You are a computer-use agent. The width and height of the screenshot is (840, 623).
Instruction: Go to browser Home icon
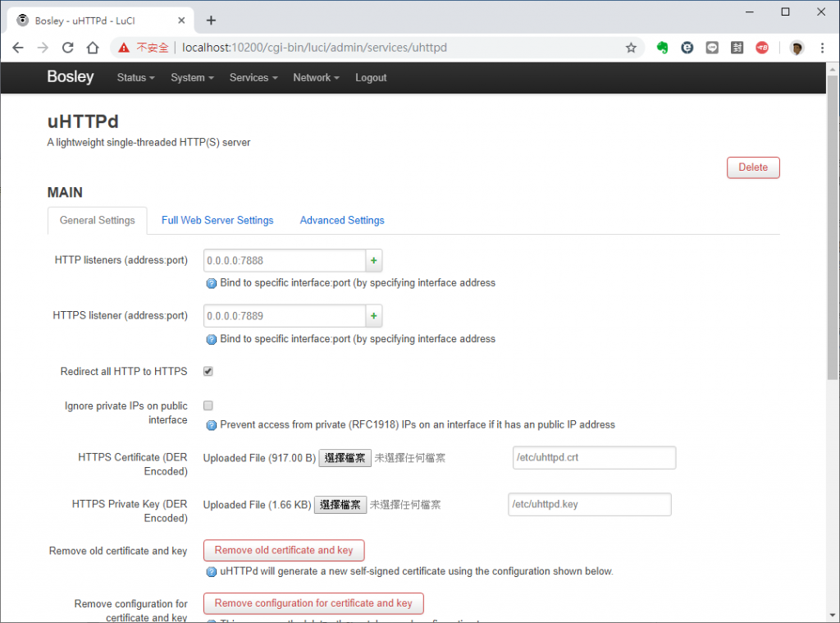[x=93, y=48]
